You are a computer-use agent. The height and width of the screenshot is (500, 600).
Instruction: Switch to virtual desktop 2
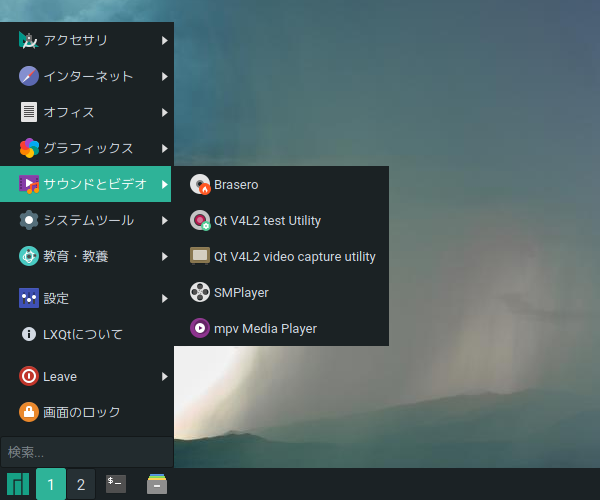[81, 484]
